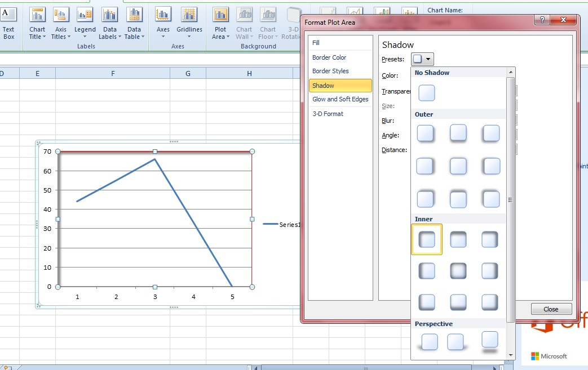
Task: Open the Chart Title menu
Action: (x=37, y=24)
